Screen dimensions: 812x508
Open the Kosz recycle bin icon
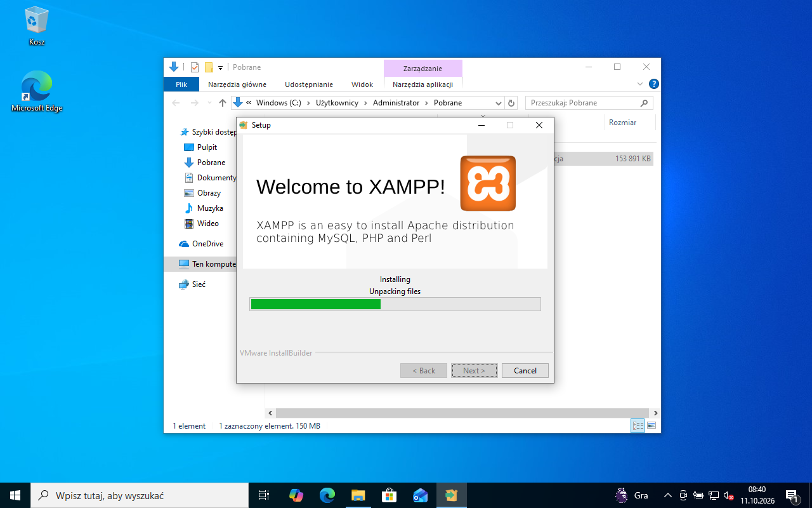click(x=37, y=27)
